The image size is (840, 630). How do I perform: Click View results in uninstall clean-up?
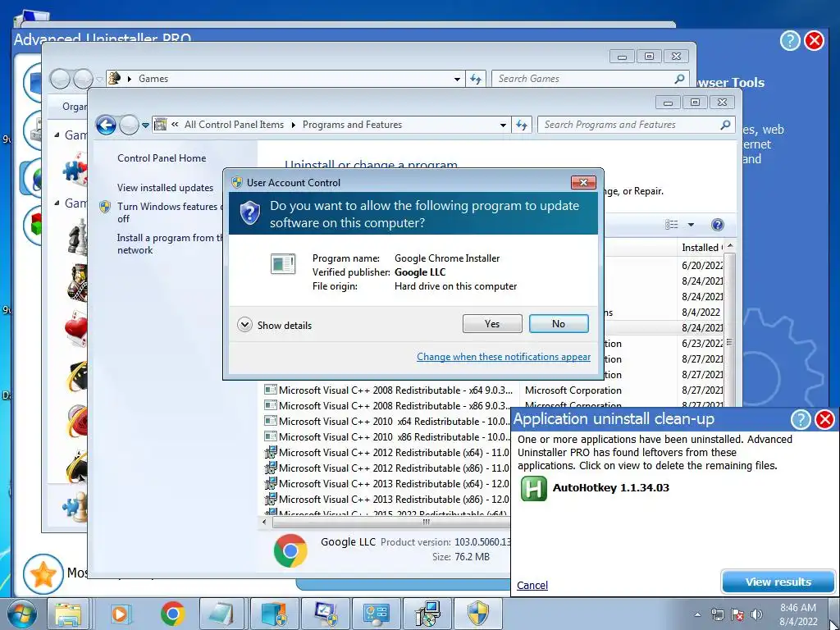click(778, 582)
